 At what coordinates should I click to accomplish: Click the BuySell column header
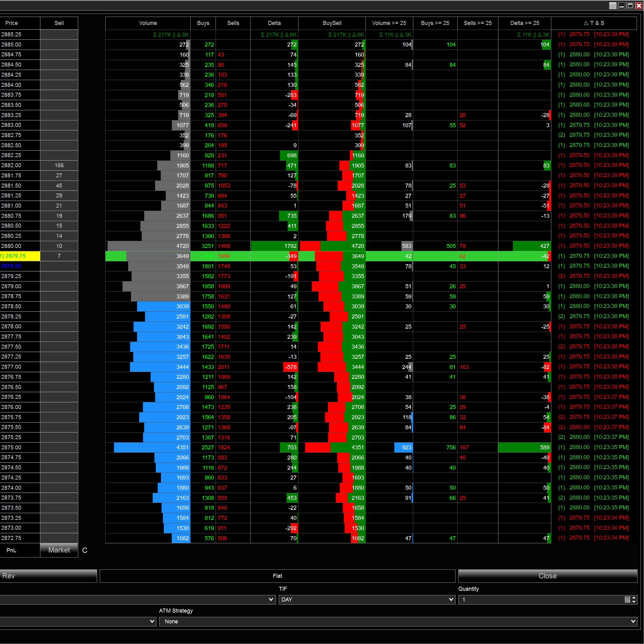[332, 23]
